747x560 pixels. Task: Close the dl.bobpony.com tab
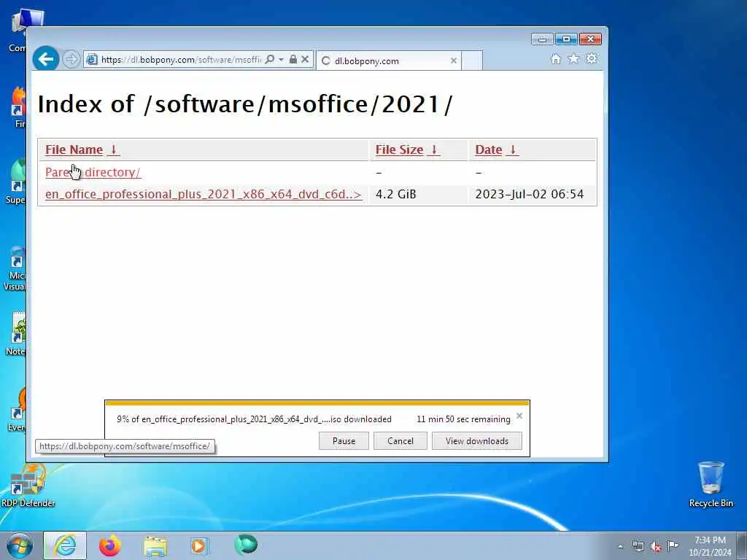click(454, 61)
